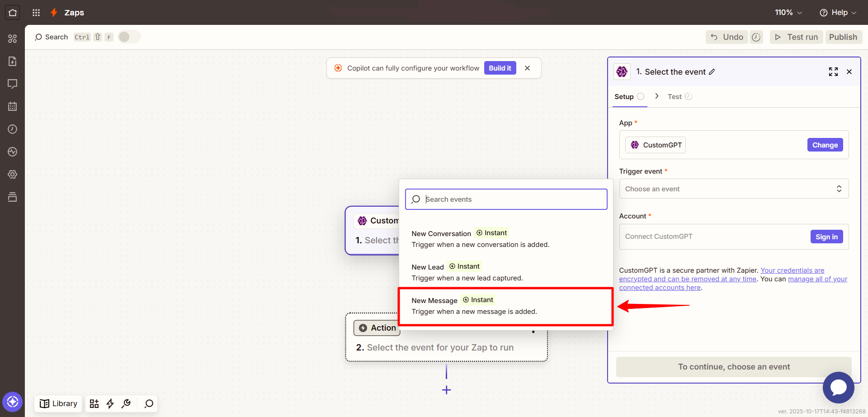Open the sidebar history clock icon
Image resolution: width=868 pixels, height=417 pixels.
pyautogui.click(x=12, y=129)
